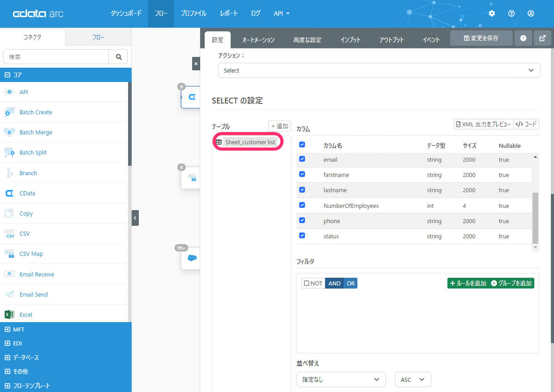The image size is (554, 392).
Task: Toggle the select-all columns checkbox
Action: tap(302, 145)
